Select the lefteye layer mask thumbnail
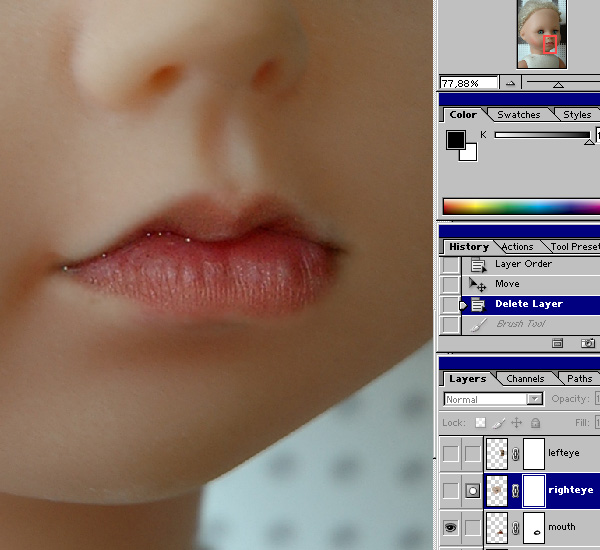 [534, 454]
